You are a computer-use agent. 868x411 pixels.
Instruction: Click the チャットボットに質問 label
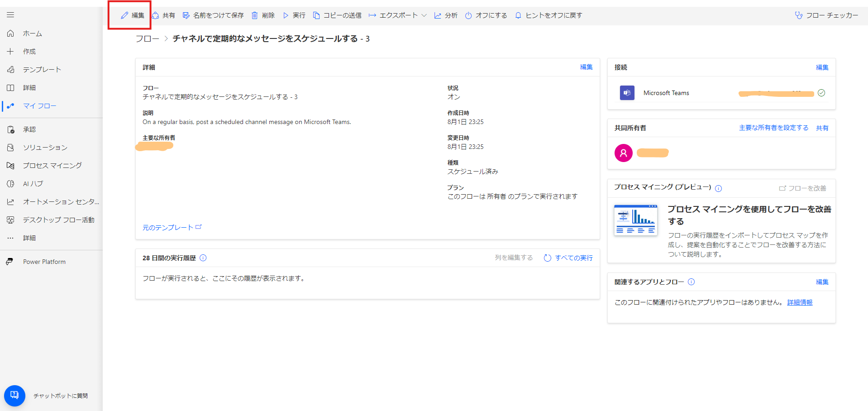(x=61, y=396)
